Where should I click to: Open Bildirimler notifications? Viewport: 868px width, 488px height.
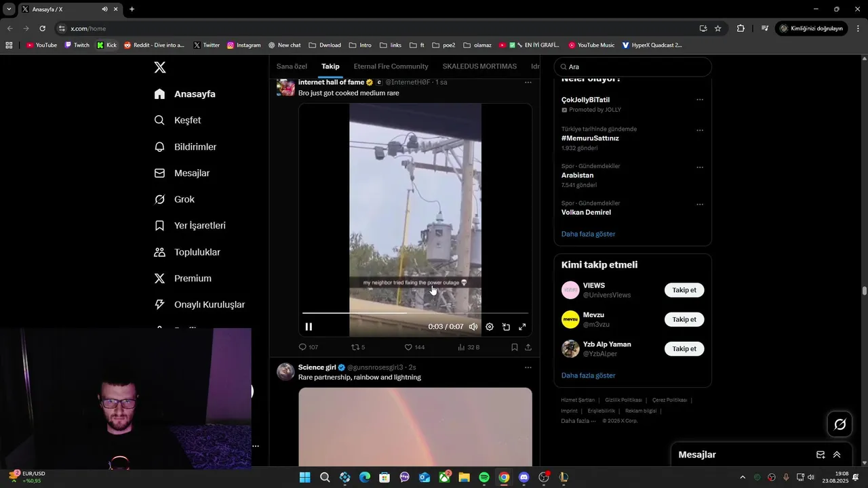tap(185, 147)
